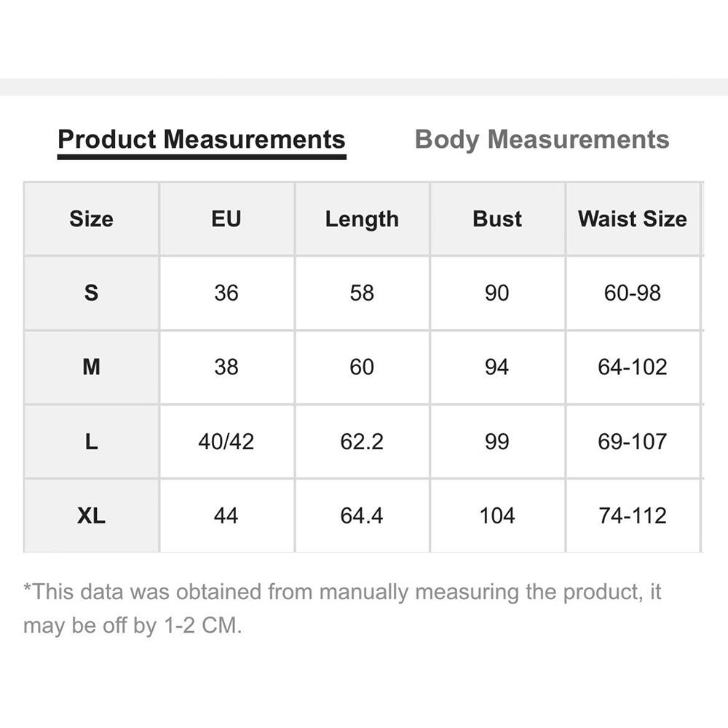Click the XL size row label

coord(91,515)
